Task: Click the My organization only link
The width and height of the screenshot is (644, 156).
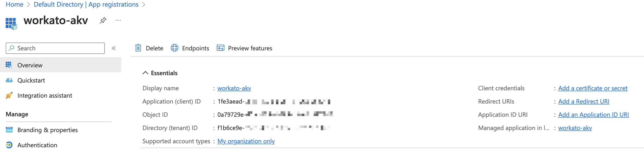Action: pos(246,141)
